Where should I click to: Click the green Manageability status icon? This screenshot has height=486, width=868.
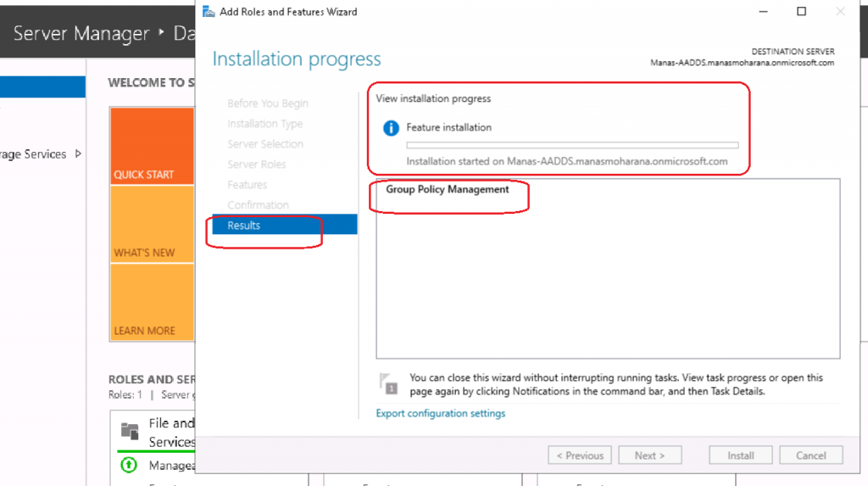(129, 465)
